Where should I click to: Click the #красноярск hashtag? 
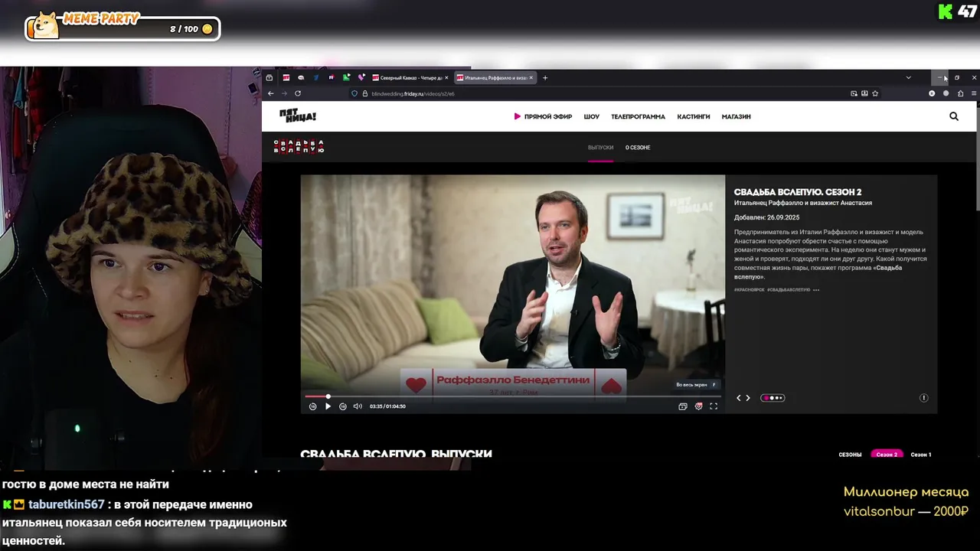(x=749, y=289)
